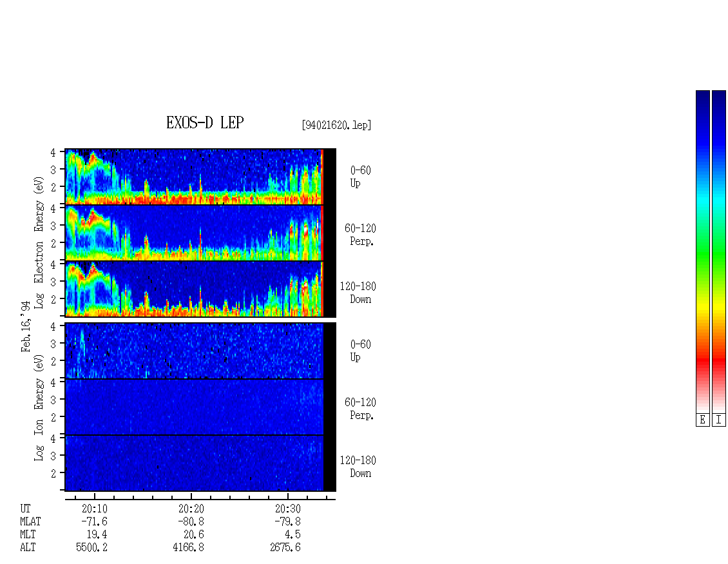
Task: Select the Log Electron Energy (eV) axis label
Action: coord(39,242)
